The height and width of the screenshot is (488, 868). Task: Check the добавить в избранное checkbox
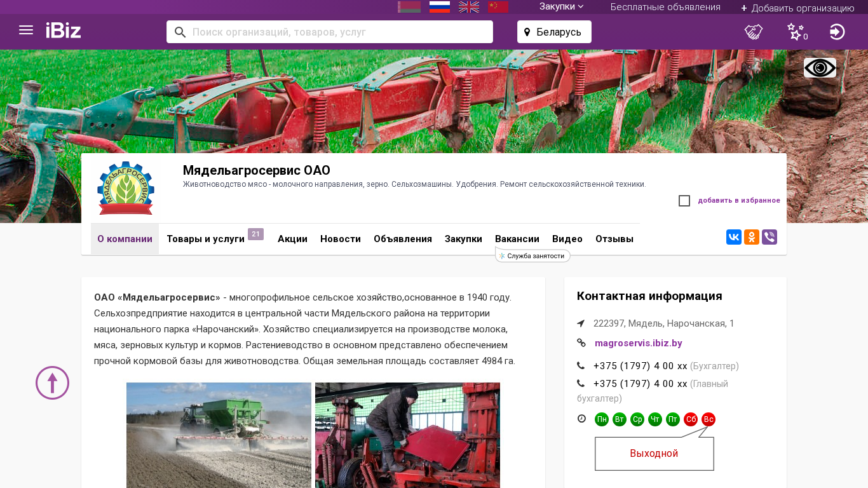pos(684,201)
